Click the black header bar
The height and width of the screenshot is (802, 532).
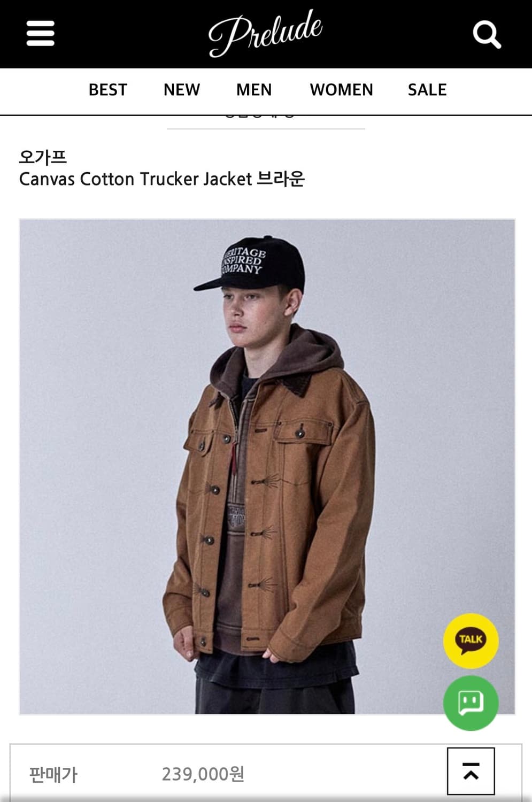tap(266, 34)
